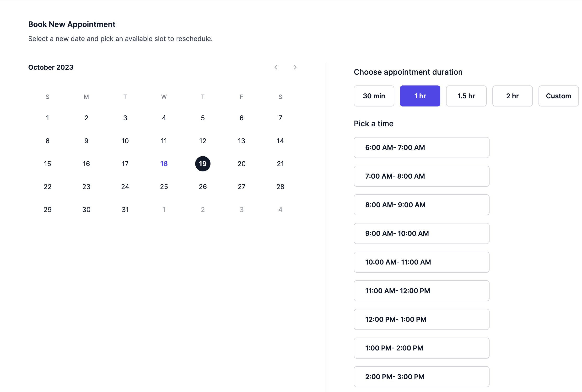Select the 1 hr duration option
Viewport: 582px width, 392px height.
click(x=420, y=96)
